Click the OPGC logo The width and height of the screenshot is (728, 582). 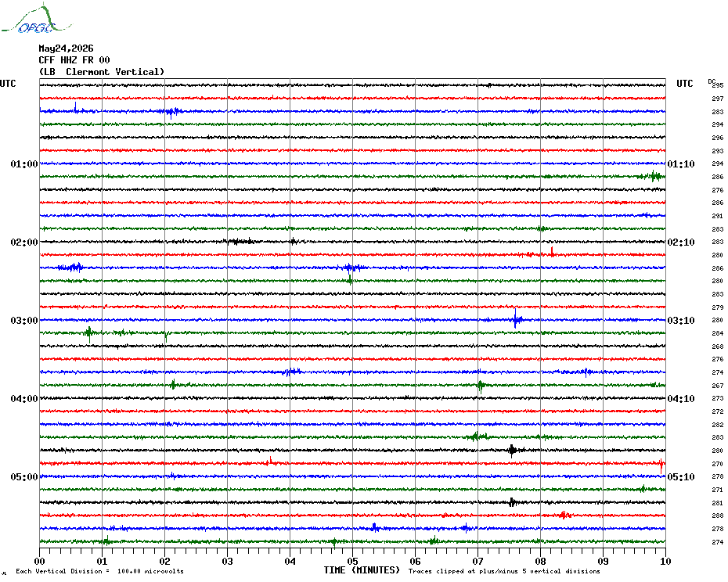coord(37,19)
